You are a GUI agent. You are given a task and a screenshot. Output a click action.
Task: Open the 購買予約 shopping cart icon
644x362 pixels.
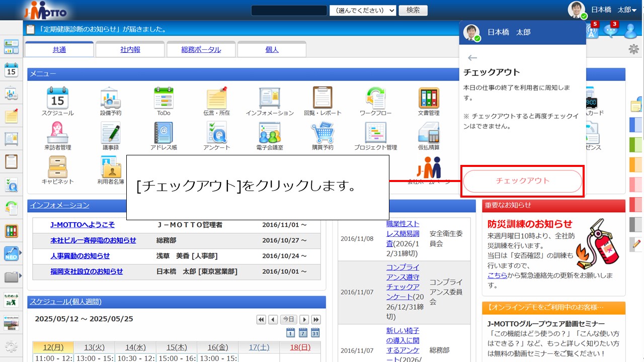(x=323, y=133)
